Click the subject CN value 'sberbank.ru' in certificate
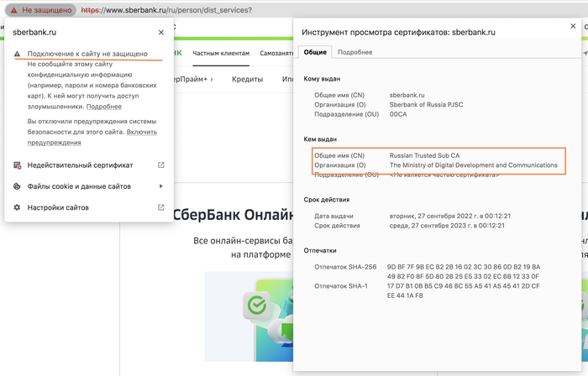The image size is (588, 376). coord(407,95)
